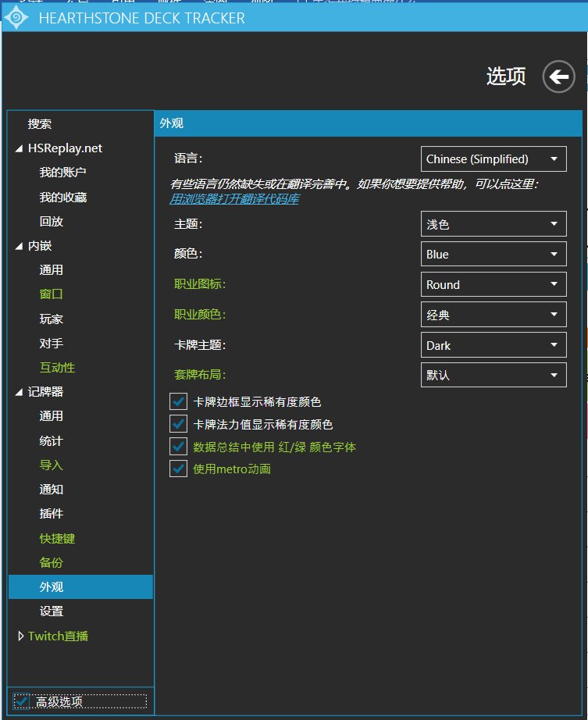Viewport: 588px width, 720px height.
Task: Click the 选项 page title
Action: point(506,77)
